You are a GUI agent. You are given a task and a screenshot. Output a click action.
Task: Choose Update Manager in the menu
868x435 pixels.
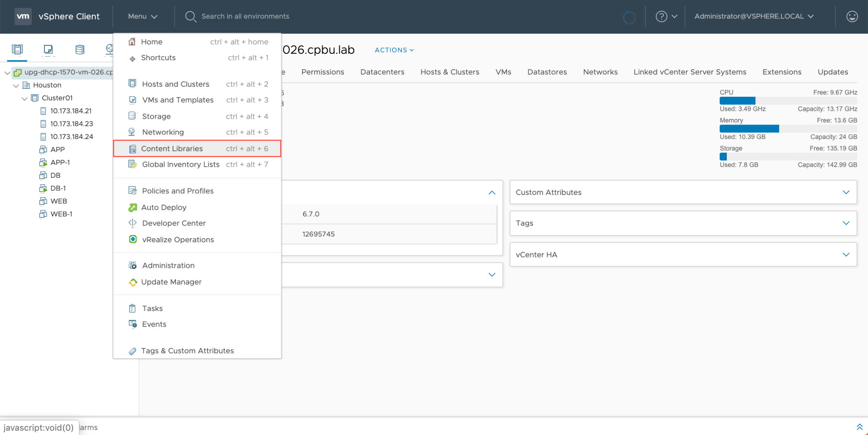click(x=171, y=282)
